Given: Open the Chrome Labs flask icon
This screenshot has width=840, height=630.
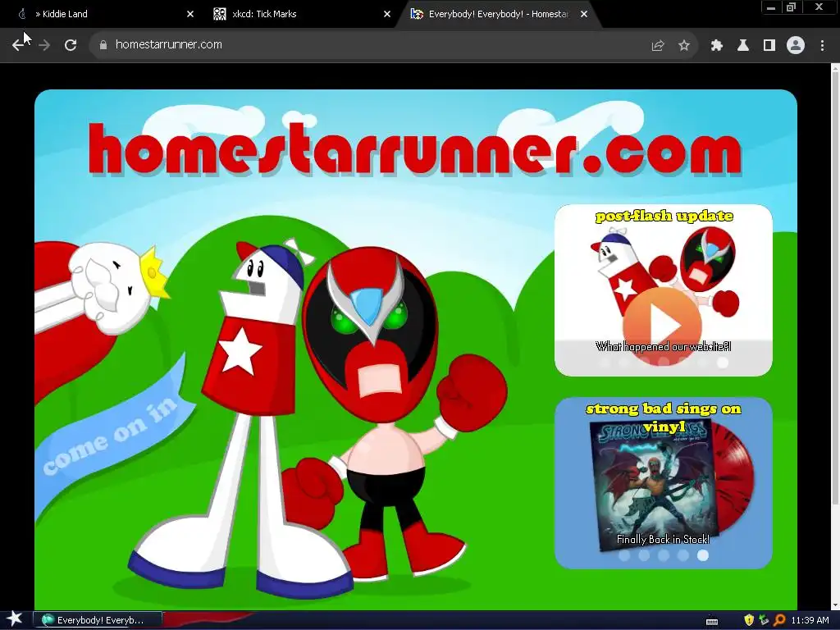Looking at the screenshot, I should point(743,46).
